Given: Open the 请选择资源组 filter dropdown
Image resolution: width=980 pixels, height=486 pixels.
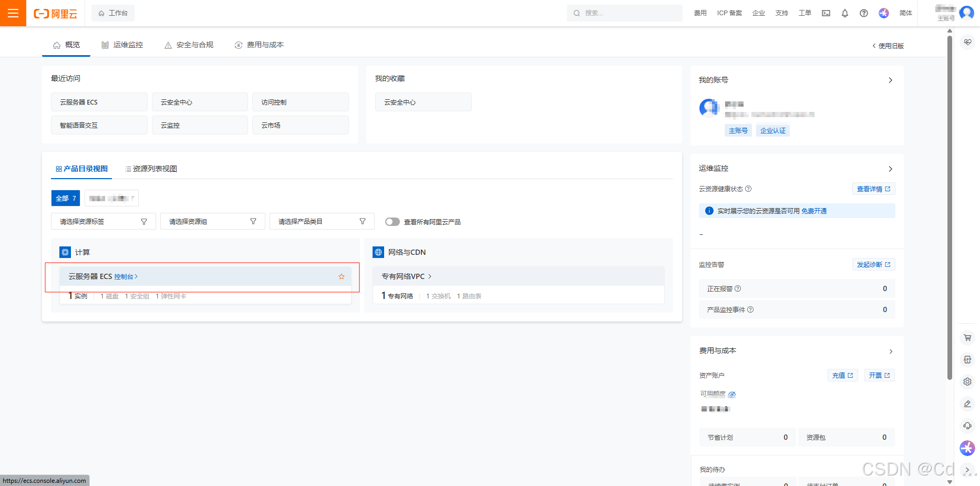Looking at the screenshot, I should point(213,221).
